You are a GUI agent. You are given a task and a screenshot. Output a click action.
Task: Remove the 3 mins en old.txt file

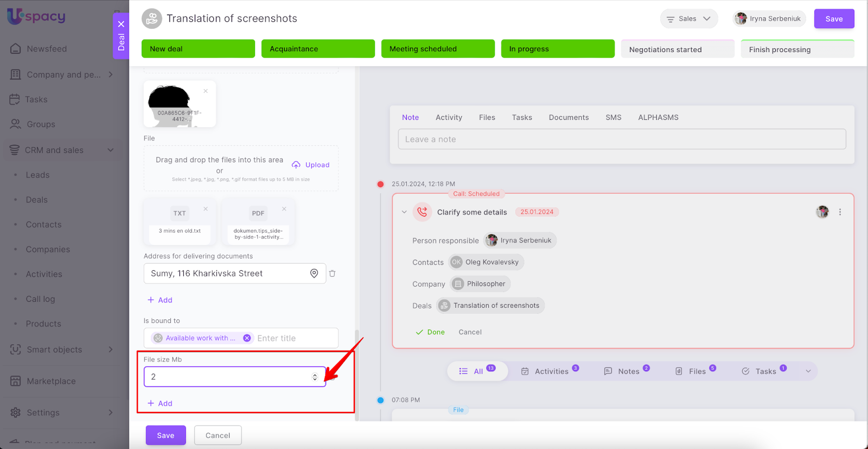(x=206, y=209)
